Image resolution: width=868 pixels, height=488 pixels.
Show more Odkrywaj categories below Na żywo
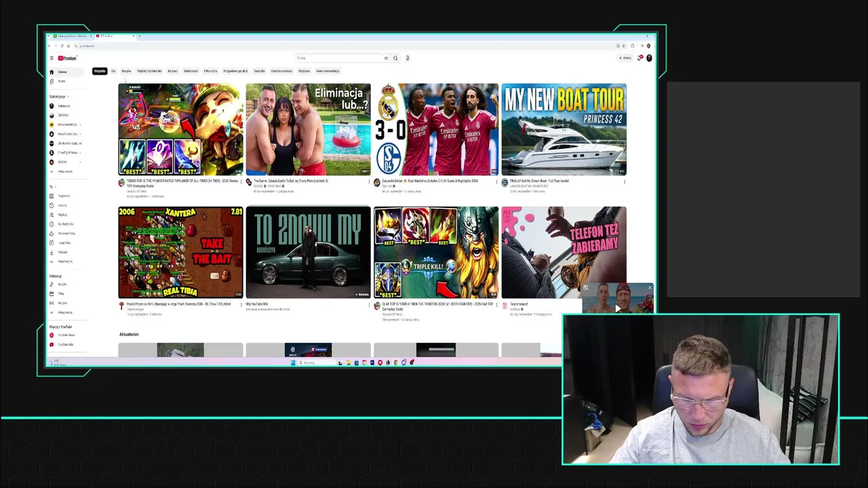point(65,312)
